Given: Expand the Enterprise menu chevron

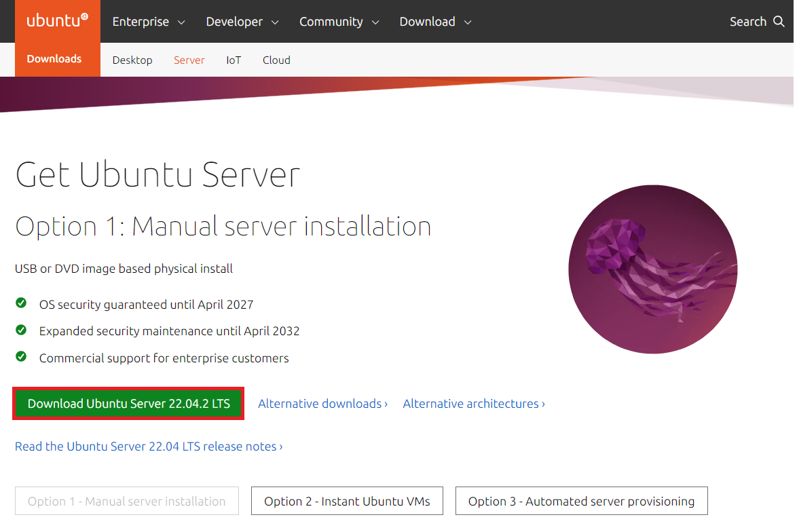Looking at the screenshot, I should 181,22.
